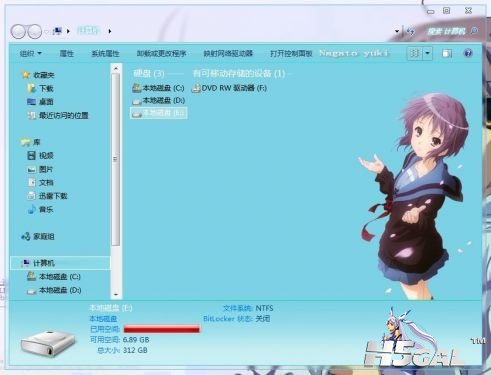
Task: Select 映射网络驱动器
Action: coord(228,53)
